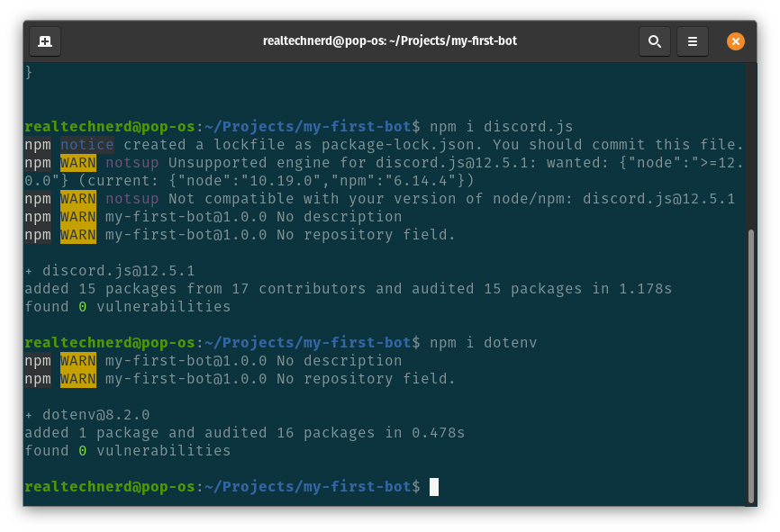Open the hamburger menu
Viewport: 780px width, 532px height.
coord(692,41)
